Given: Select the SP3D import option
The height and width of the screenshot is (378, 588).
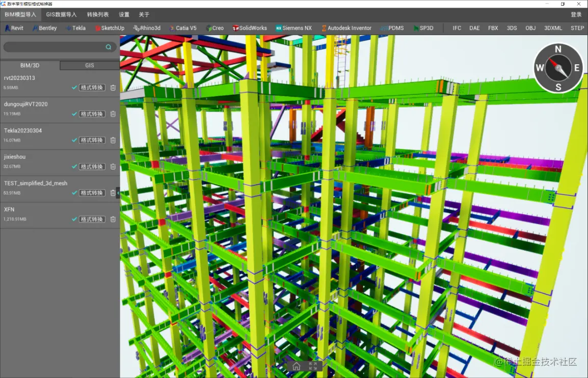Looking at the screenshot, I should click(423, 28).
